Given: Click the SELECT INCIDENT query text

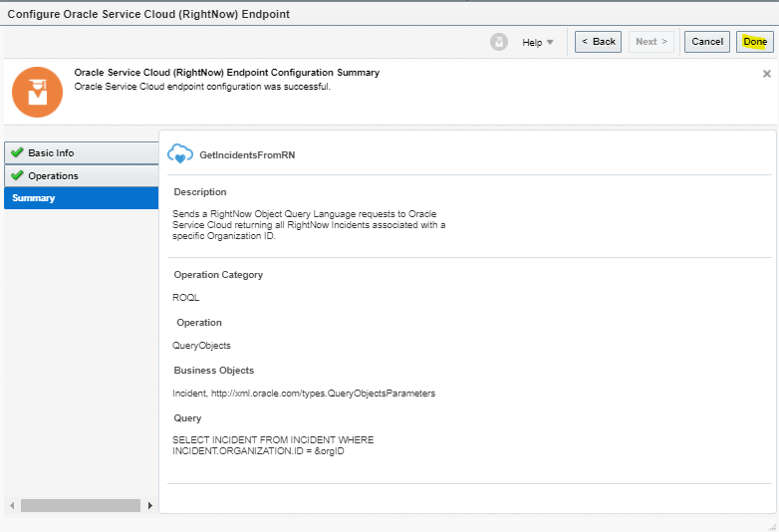Looking at the screenshot, I should (x=273, y=445).
